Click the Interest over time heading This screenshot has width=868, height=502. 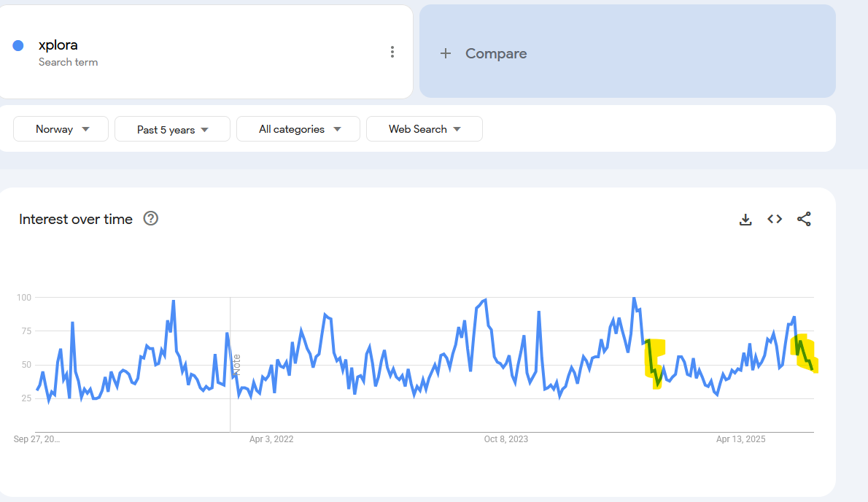(x=76, y=219)
